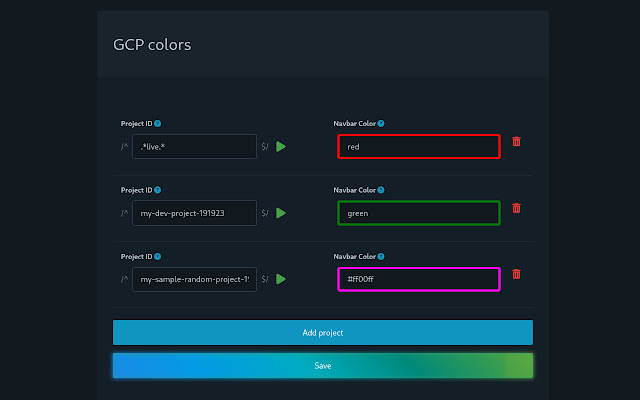Open Navbar Color help icon above #ff00ff field
Screen dimensions: 640x400
(x=381, y=256)
